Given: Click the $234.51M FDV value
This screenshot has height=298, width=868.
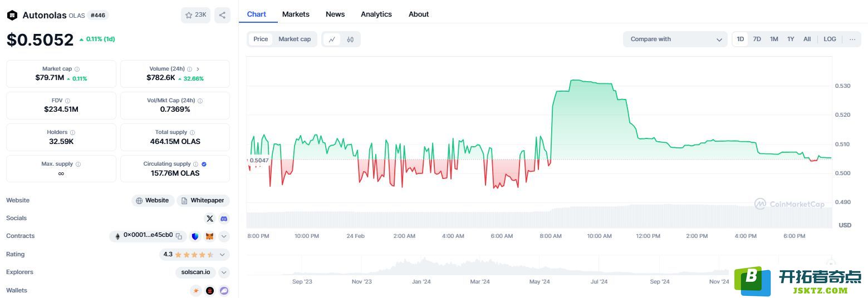Looking at the screenshot, I should [x=61, y=110].
